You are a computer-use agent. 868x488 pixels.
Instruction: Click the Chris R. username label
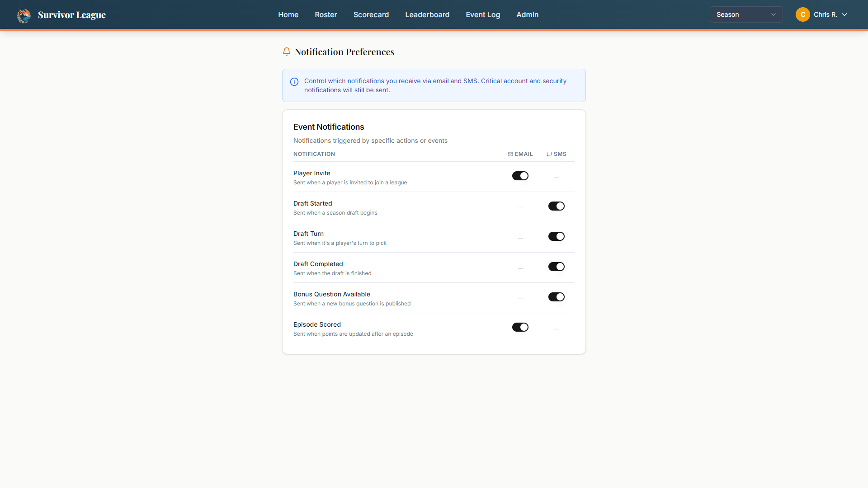[x=826, y=14]
